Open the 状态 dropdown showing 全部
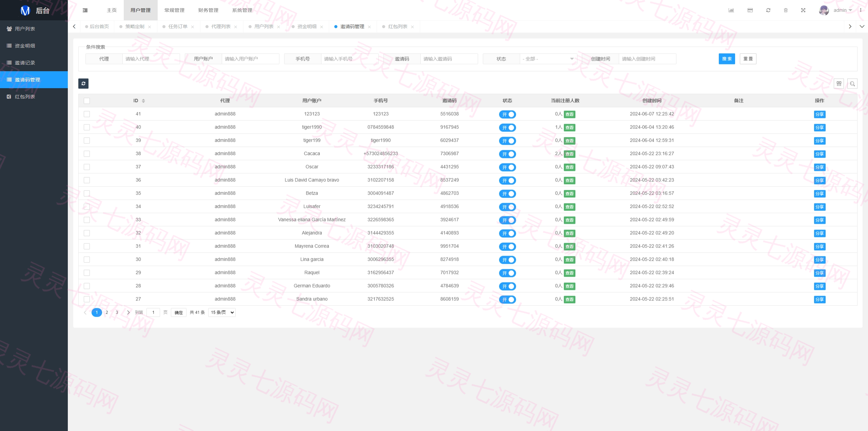The image size is (868, 431). point(548,59)
